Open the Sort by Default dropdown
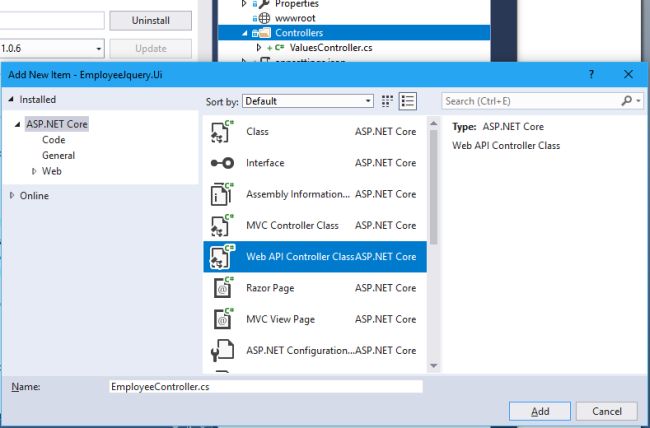The width and height of the screenshot is (650, 428). [x=308, y=101]
